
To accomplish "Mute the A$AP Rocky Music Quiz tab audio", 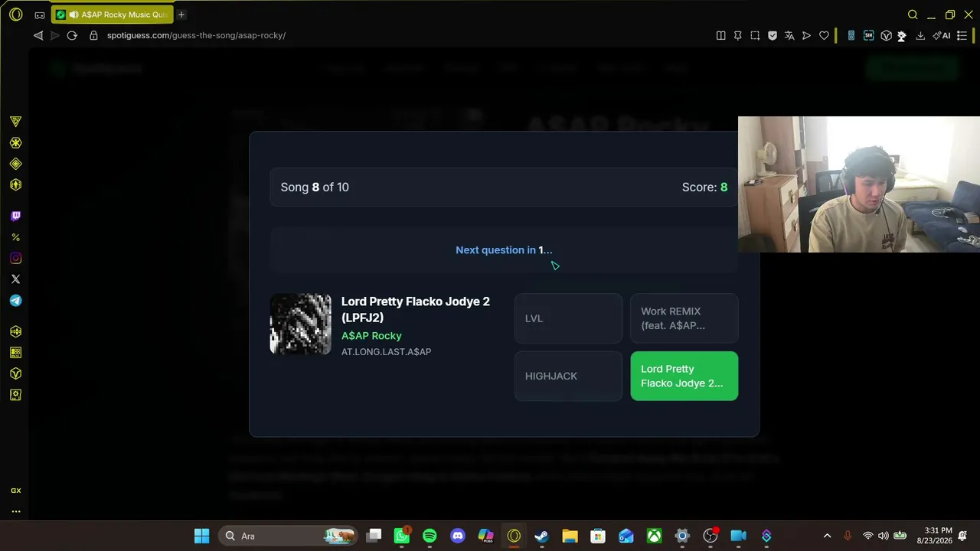I will click(73, 15).
